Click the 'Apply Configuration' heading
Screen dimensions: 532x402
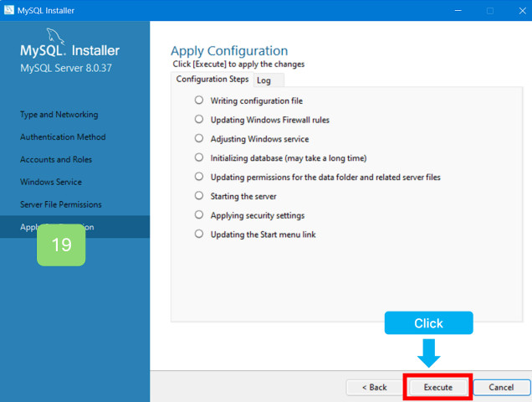tap(229, 51)
